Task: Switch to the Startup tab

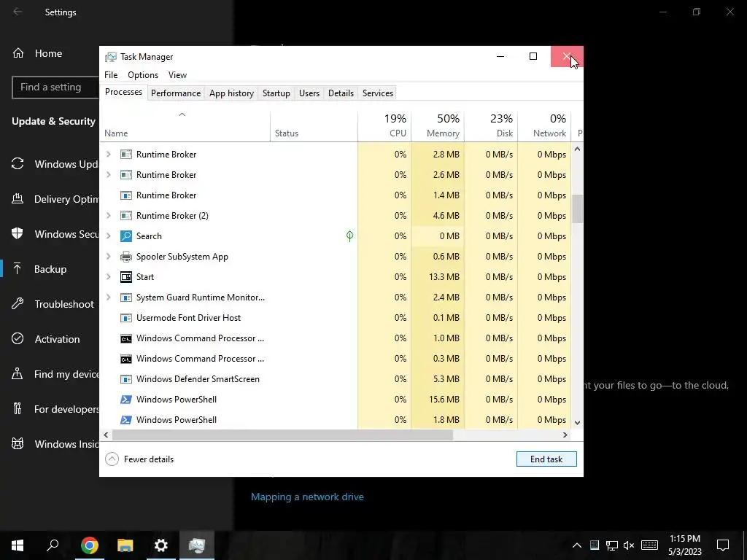Action: (x=276, y=93)
